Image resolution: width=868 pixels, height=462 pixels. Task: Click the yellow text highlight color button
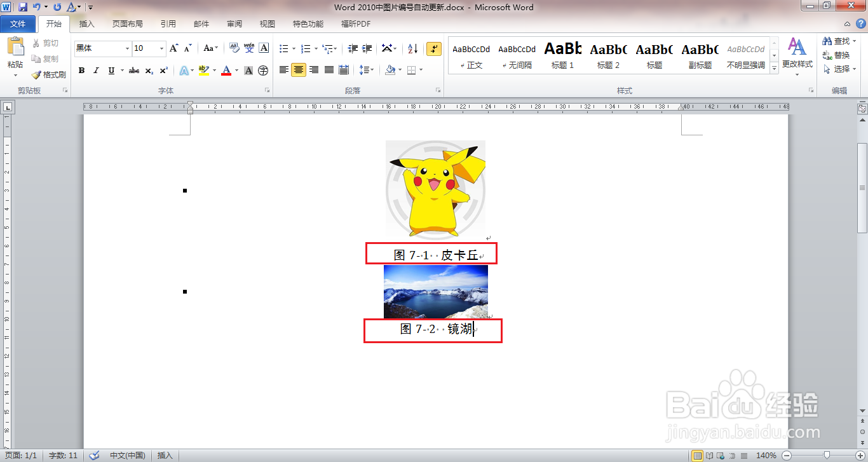(203, 71)
